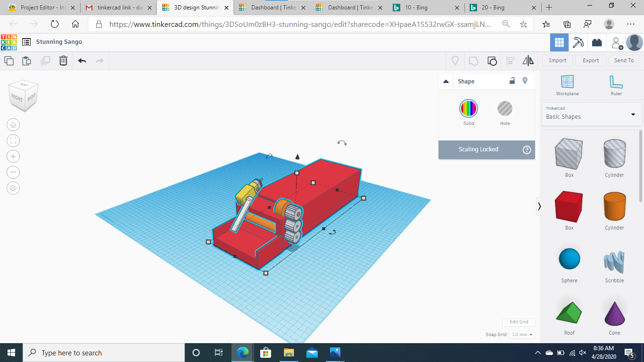644x362 pixels.
Task: Open the Snap Grid 1.0 mm dropdown
Action: click(522, 335)
